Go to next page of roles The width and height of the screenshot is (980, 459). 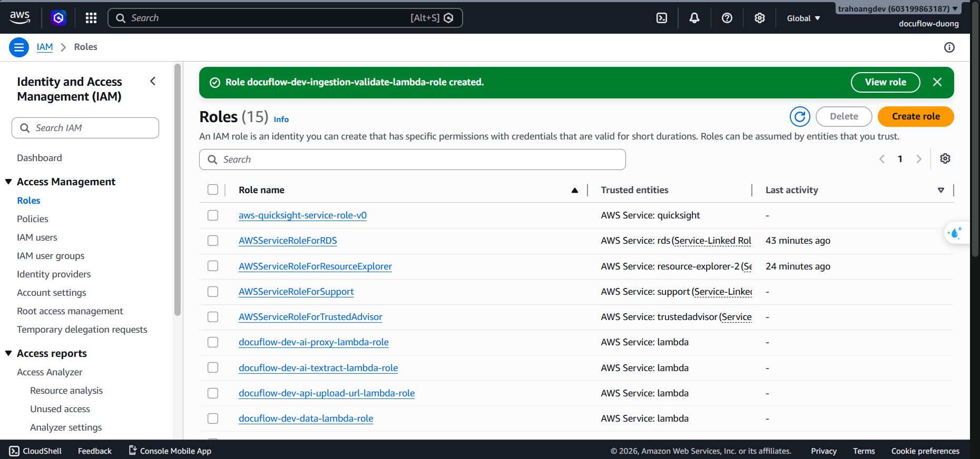coord(919,159)
